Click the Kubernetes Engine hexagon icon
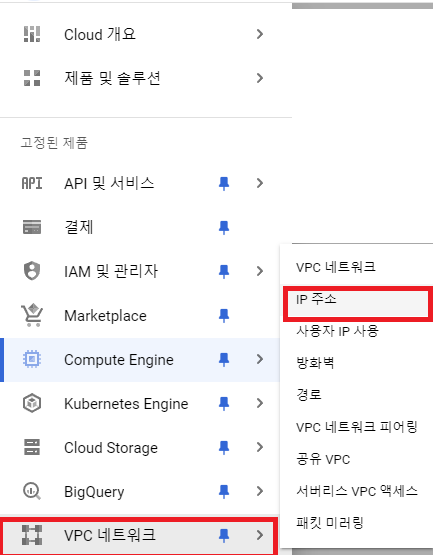 [32, 403]
